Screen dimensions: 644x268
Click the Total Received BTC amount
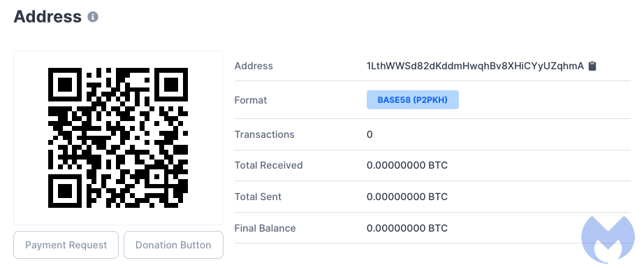(x=407, y=166)
